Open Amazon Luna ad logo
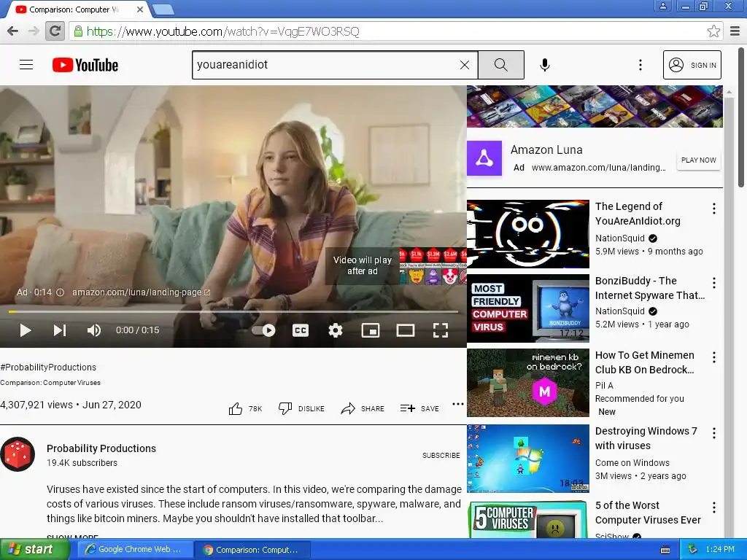 tap(484, 158)
